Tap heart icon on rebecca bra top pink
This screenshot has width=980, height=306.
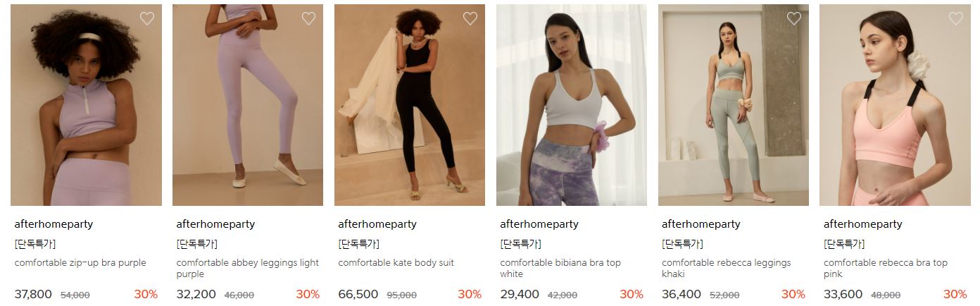point(956,19)
